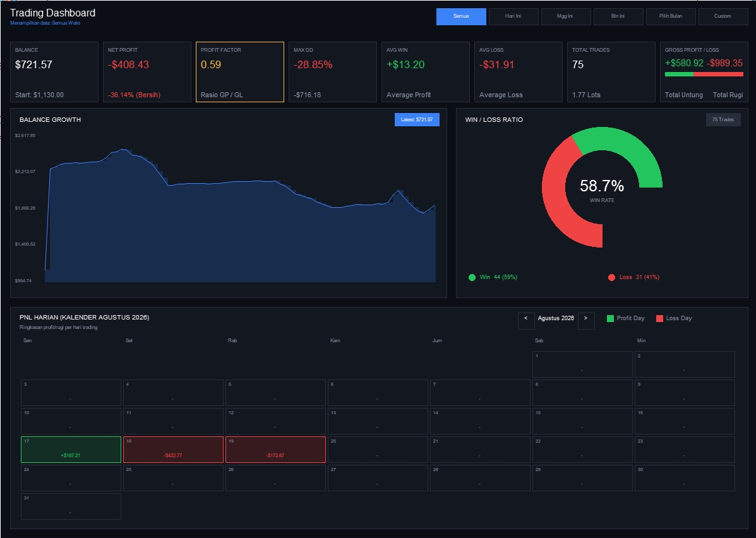Click the 75 Trades badge

pos(723,119)
